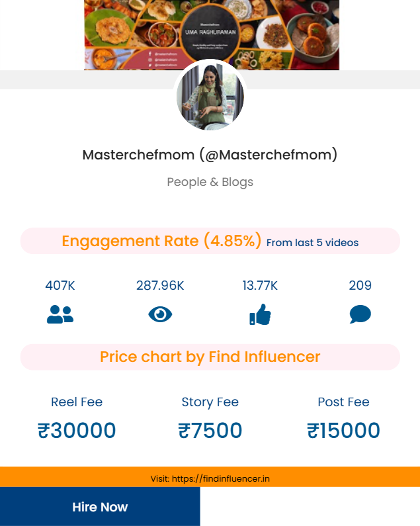Click the 287.96K views count
This screenshot has height=526, width=420.
click(160, 286)
